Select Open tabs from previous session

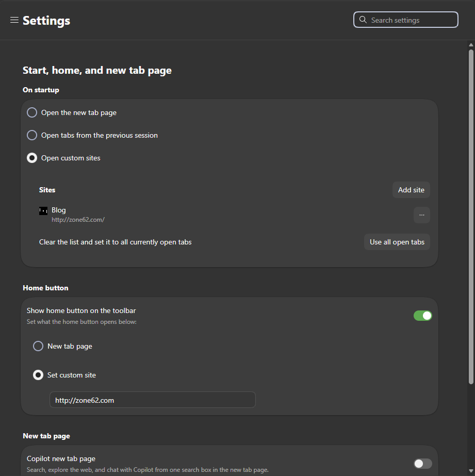pos(32,135)
